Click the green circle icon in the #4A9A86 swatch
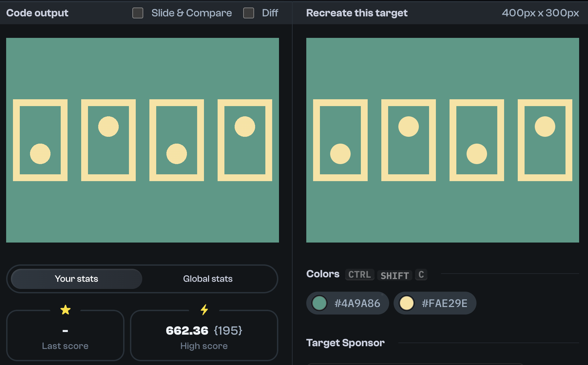 319,303
